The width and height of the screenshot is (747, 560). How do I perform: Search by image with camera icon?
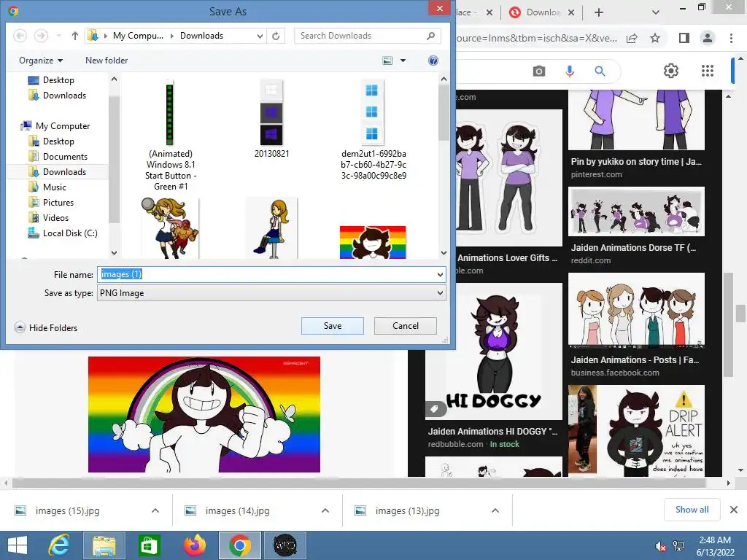tap(539, 71)
